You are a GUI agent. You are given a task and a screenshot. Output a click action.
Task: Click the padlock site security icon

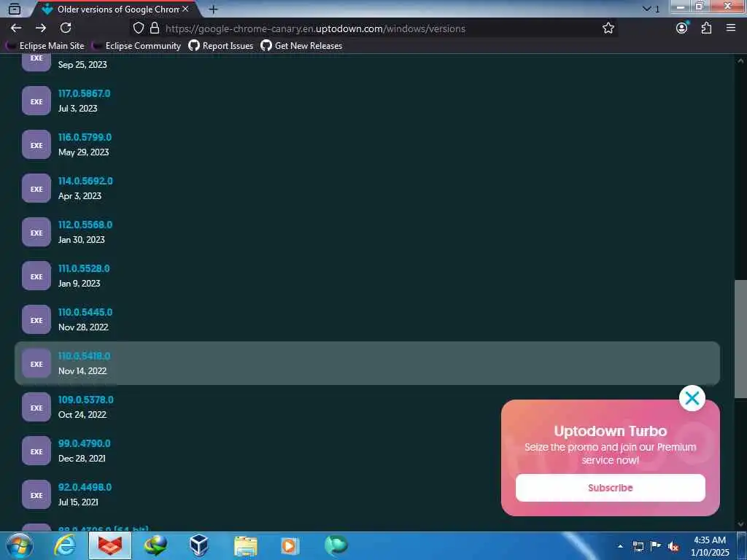point(155,28)
